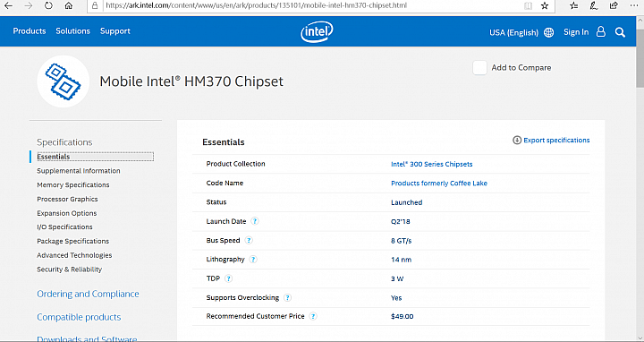The image size is (644, 342).
Task: Click the Launched status value
Action: (x=407, y=202)
